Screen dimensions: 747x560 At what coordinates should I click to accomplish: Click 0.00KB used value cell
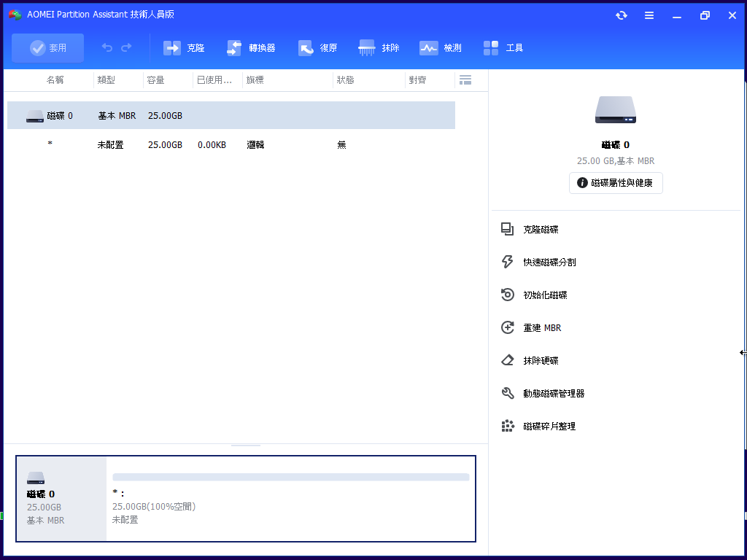[x=212, y=145]
